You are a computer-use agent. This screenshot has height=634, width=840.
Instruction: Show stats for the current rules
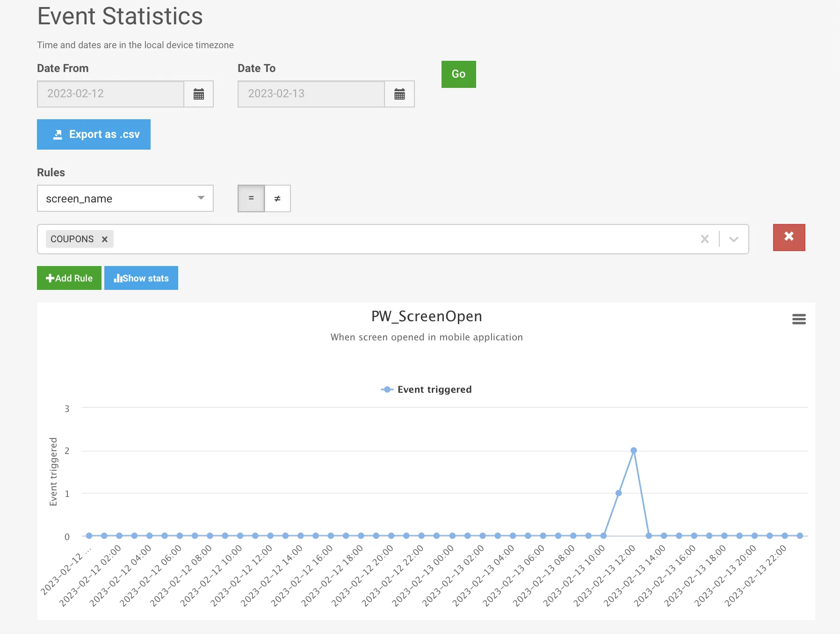[x=141, y=278]
